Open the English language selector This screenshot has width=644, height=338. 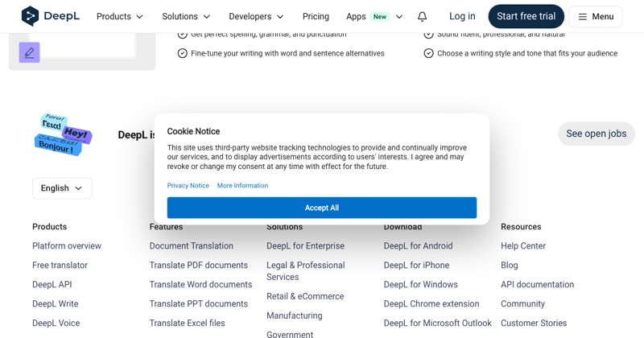[x=62, y=188]
